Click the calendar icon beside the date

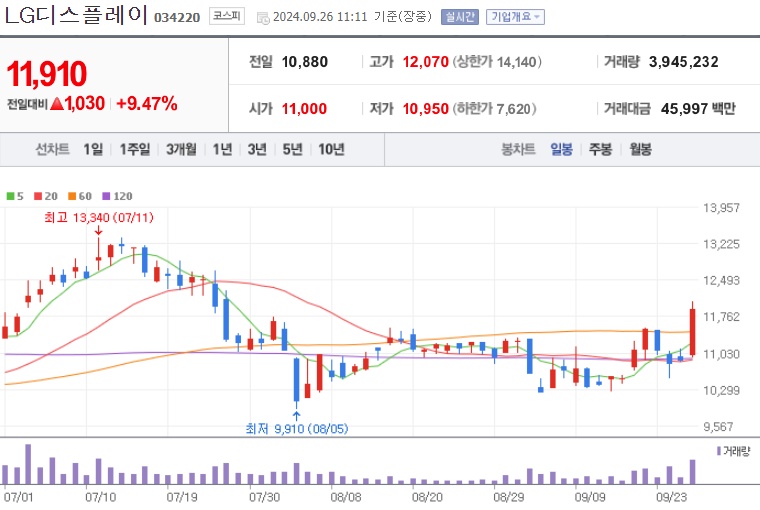tap(263, 18)
